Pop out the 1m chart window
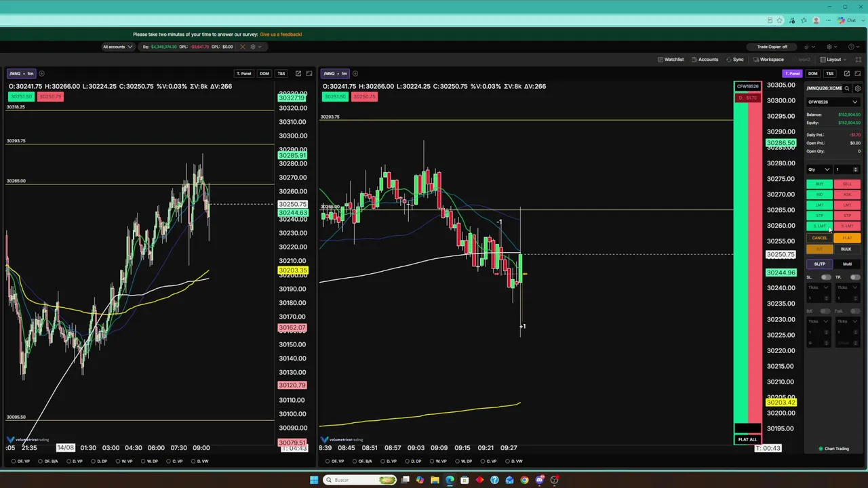This screenshot has height=488, width=868. point(847,73)
